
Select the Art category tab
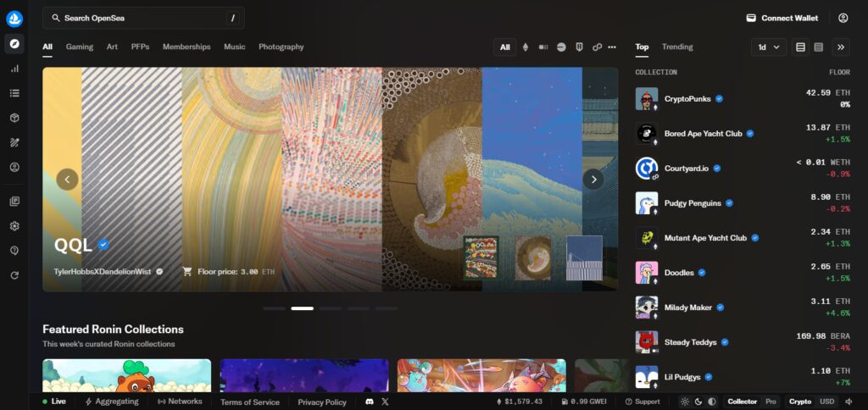click(113, 47)
